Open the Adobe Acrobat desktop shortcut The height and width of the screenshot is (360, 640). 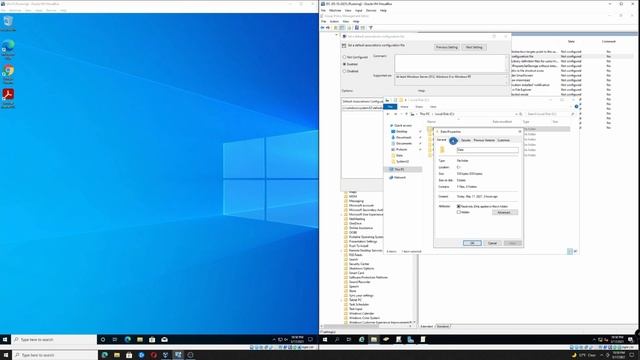[8, 98]
